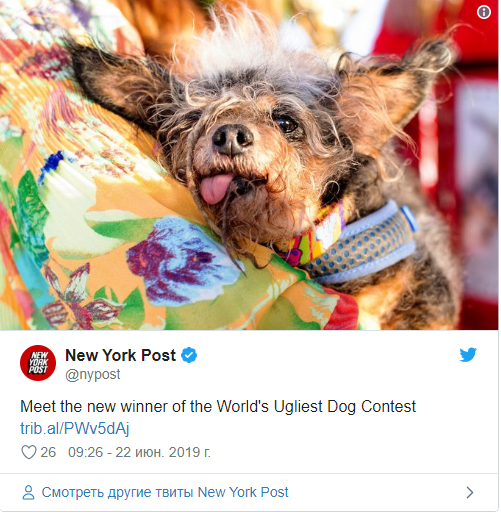The image size is (501, 512).
Task: Click the blue Twitter bird logo
Action: coord(468,355)
